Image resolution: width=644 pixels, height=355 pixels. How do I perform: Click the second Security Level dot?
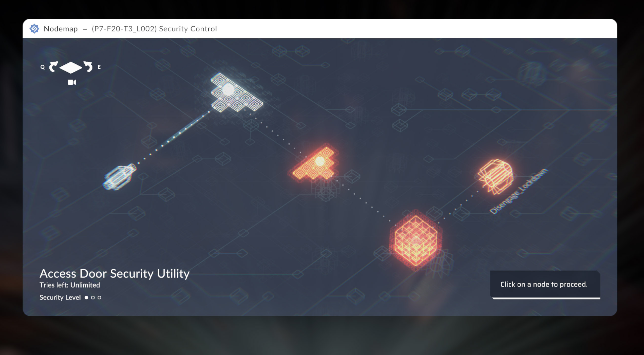pos(93,297)
